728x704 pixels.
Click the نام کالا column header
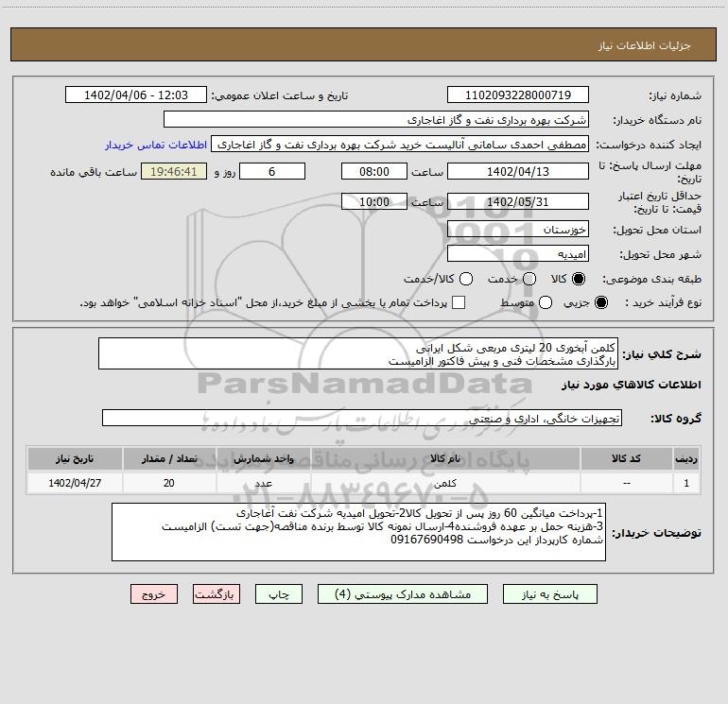(x=445, y=458)
